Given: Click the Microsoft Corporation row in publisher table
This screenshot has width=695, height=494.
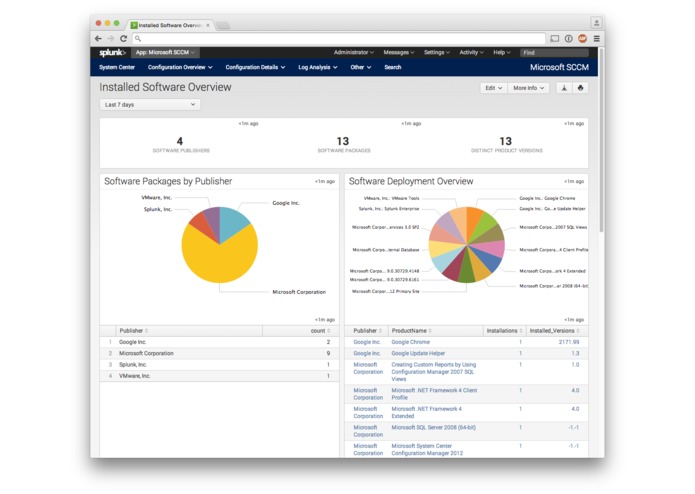Looking at the screenshot, I should click(219, 353).
